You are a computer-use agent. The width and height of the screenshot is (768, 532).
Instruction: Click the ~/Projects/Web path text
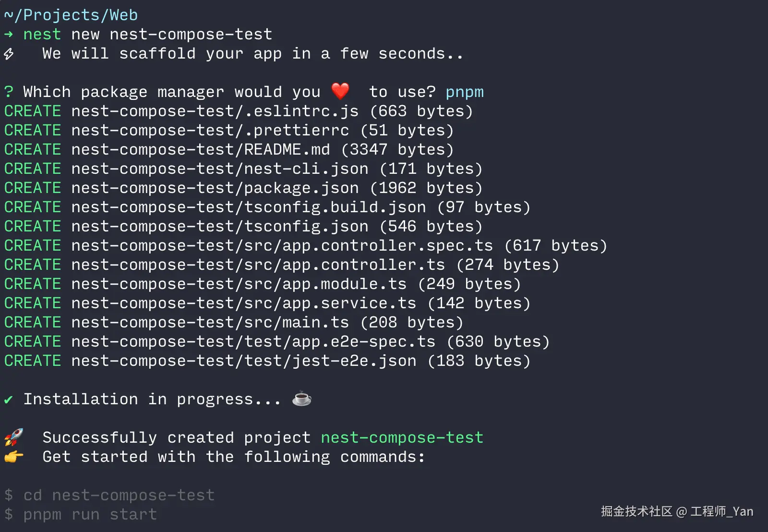point(71,15)
